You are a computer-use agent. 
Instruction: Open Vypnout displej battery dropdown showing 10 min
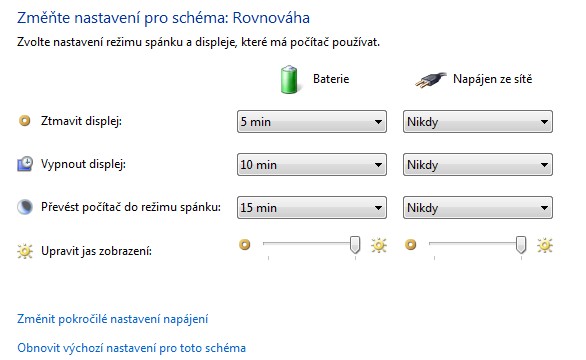(x=312, y=164)
